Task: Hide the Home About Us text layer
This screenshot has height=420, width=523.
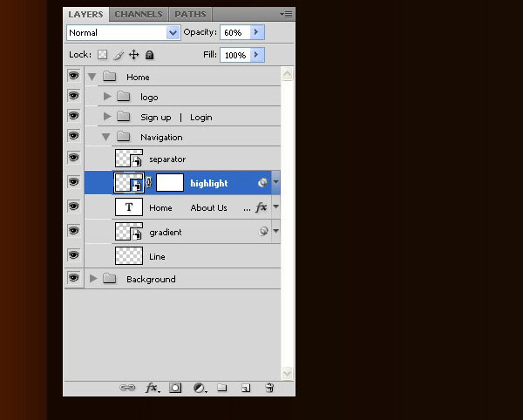Action: click(73, 206)
